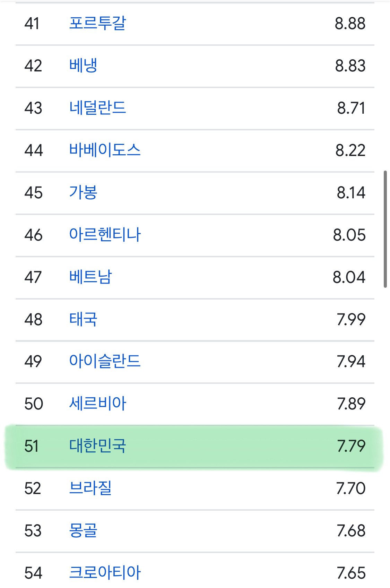Click the 7.68 value for 몽골
390x588 pixels.
click(x=351, y=530)
